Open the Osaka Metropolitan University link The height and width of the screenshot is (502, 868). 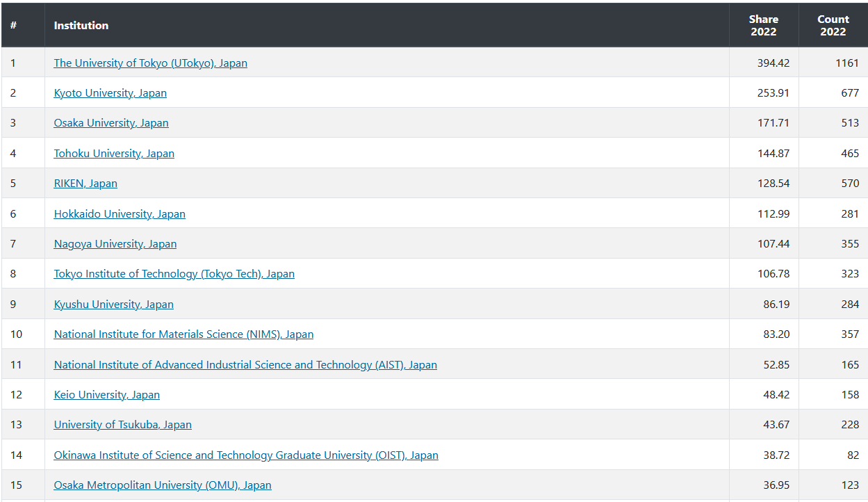(x=163, y=485)
